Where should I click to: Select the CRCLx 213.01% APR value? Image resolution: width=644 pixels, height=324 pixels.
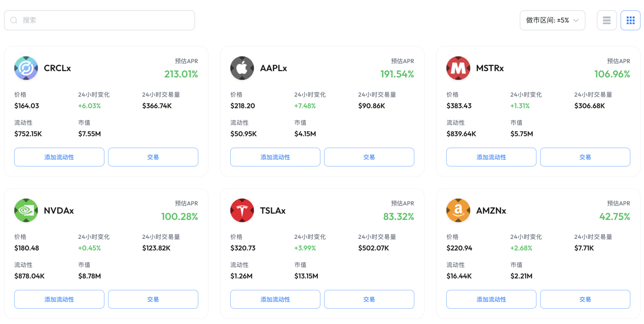click(181, 74)
